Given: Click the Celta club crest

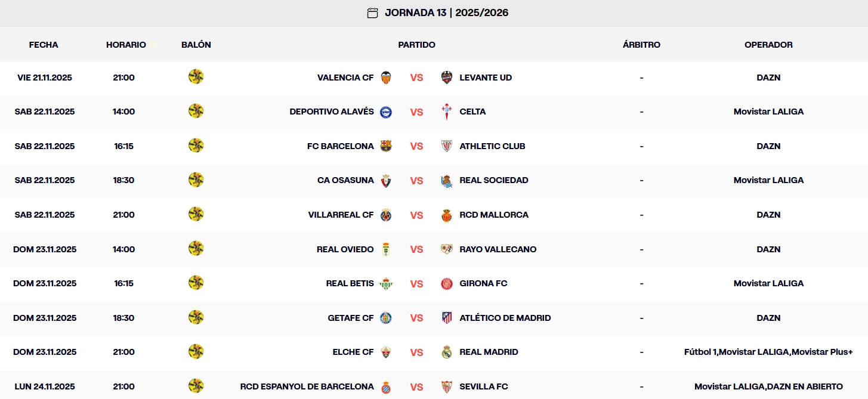Looking at the screenshot, I should click(x=446, y=112).
